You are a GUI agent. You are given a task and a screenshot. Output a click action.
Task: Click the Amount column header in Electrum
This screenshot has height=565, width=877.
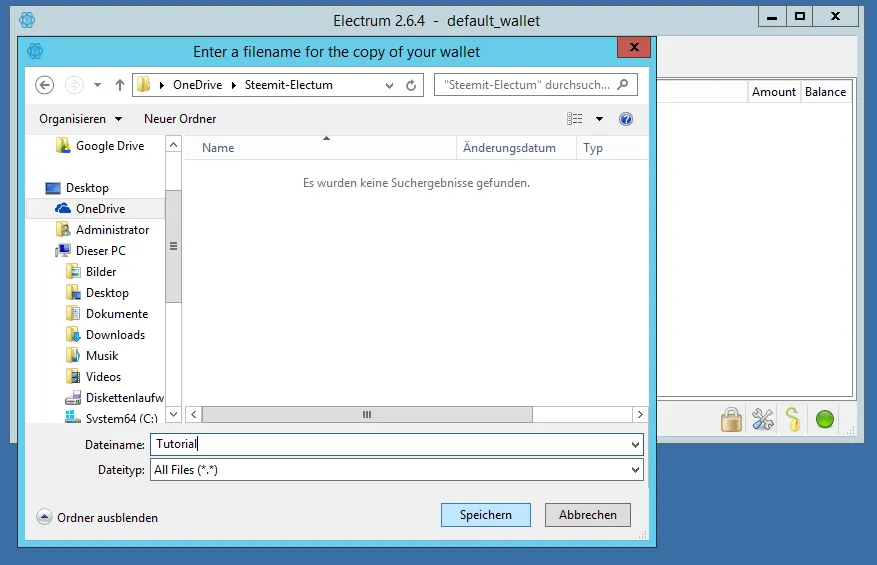pos(774,92)
